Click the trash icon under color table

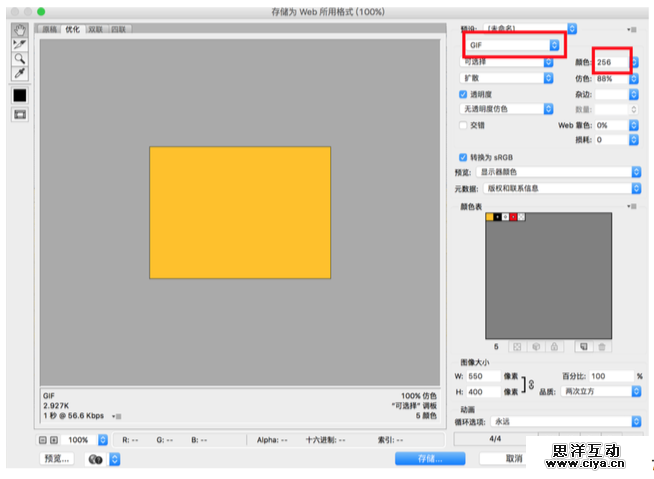point(602,347)
